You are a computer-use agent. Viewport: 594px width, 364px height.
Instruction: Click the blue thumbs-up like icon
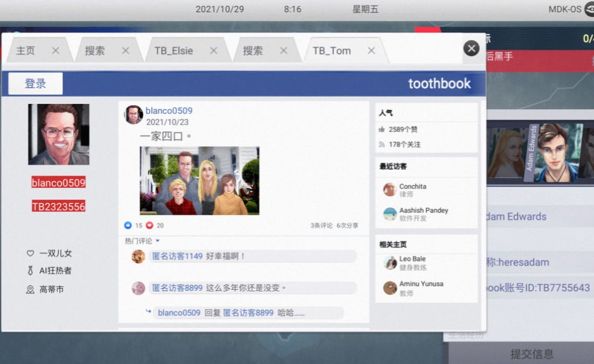128,226
